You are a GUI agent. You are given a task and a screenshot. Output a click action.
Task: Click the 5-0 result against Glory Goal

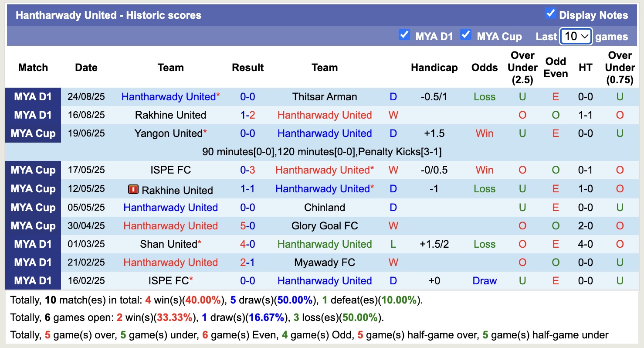(247, 226)
